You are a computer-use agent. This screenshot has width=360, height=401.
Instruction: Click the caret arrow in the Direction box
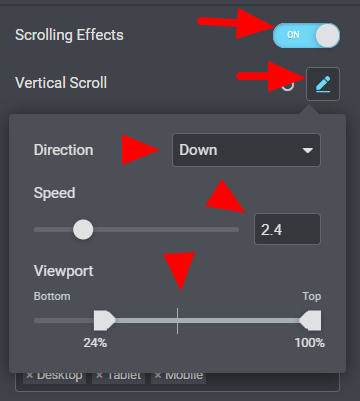pos(307,150)
